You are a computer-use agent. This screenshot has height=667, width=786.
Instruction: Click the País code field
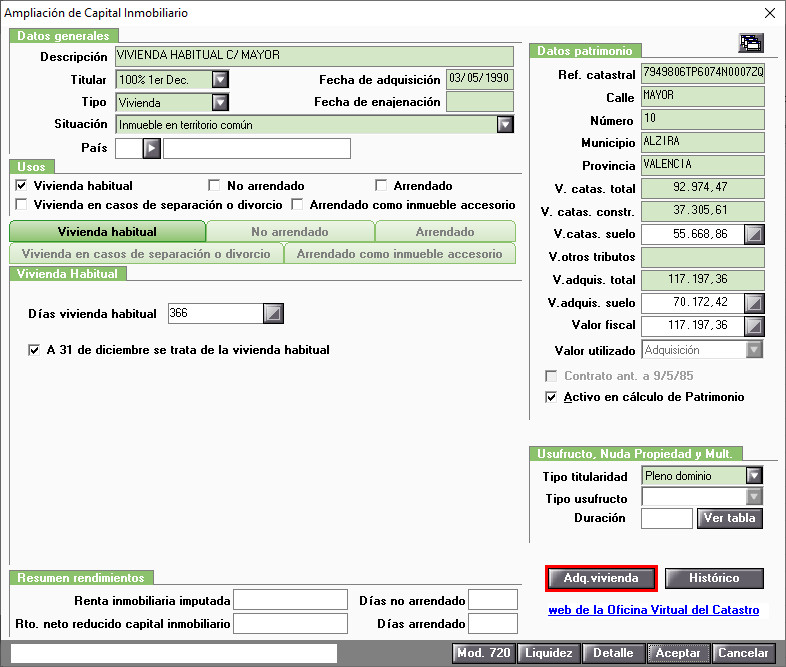pyautogui.click(x=129, y=148)
